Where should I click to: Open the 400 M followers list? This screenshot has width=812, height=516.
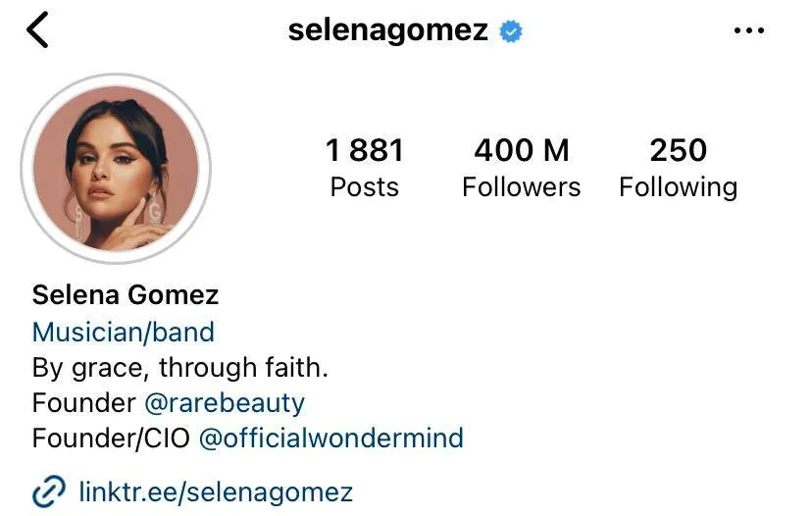click(x=522, y=150)
